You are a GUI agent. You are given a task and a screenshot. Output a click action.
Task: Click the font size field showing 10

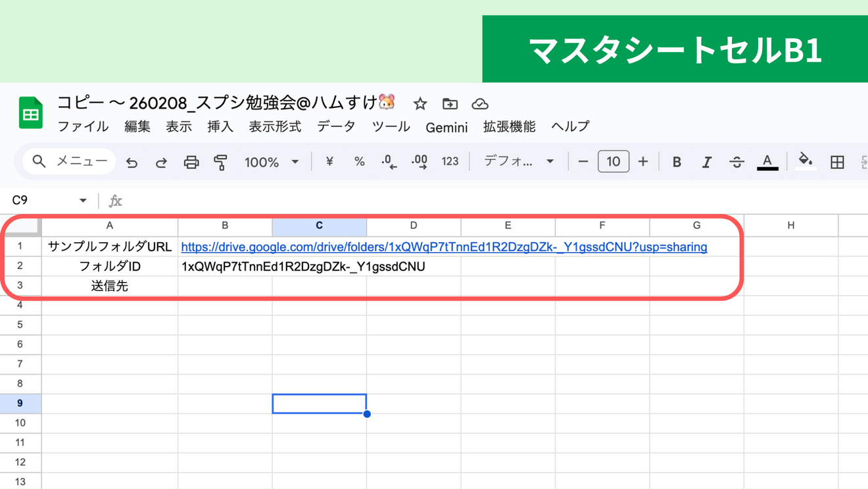(613, 161)
